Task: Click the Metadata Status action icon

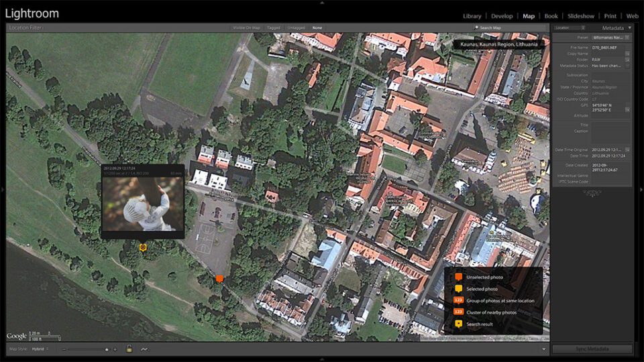Action: tap(627, 66)
